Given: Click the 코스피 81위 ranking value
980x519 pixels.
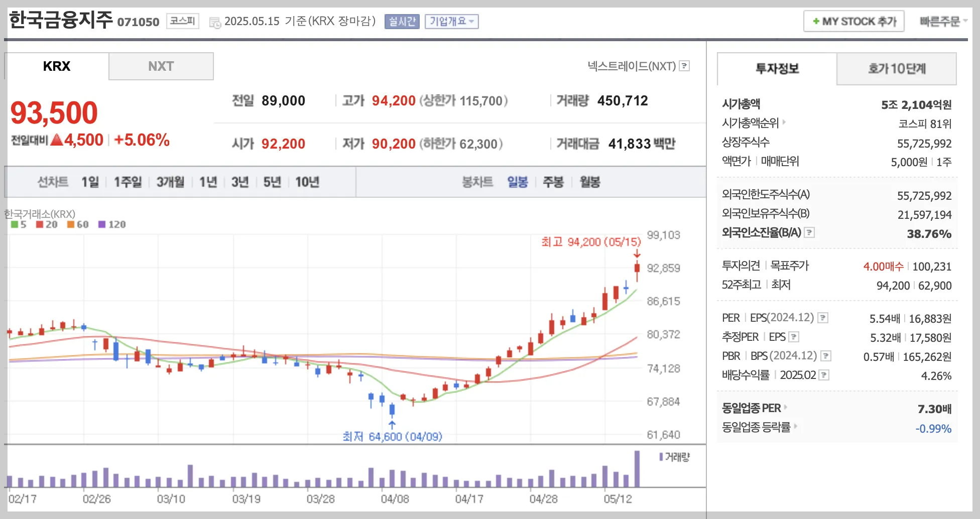Looking at the screenshot, I should (925, 123).
